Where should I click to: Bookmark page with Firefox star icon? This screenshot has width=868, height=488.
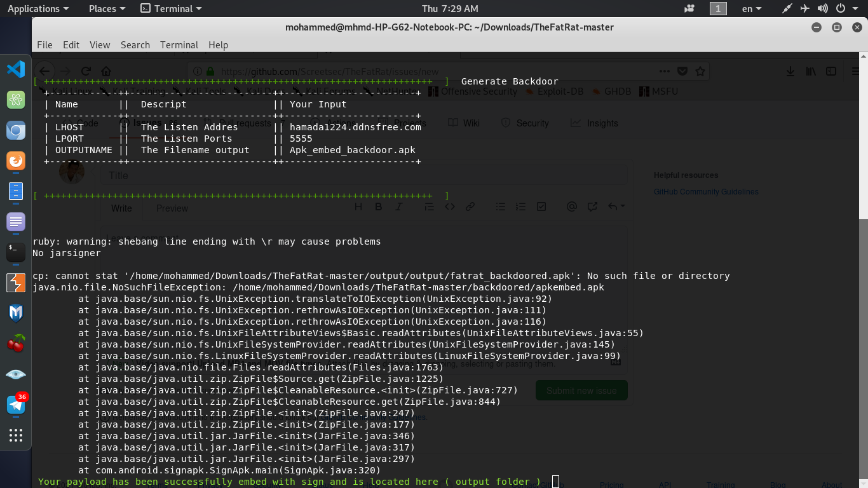pos(700,71)
